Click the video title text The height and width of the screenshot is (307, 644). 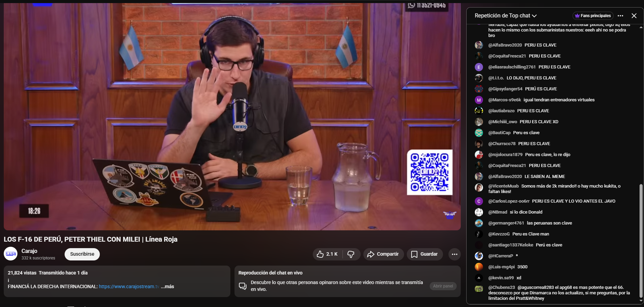[x=91, y=239]
